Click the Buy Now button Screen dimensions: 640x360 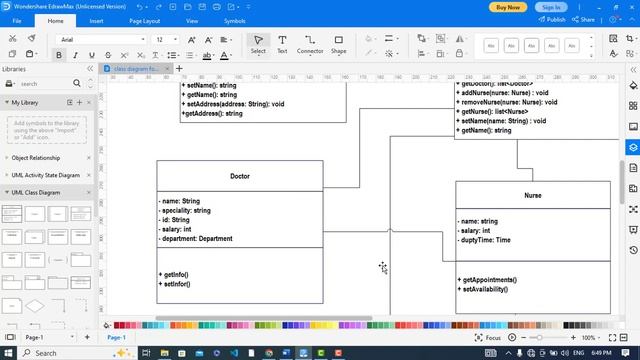pos(508,7)
